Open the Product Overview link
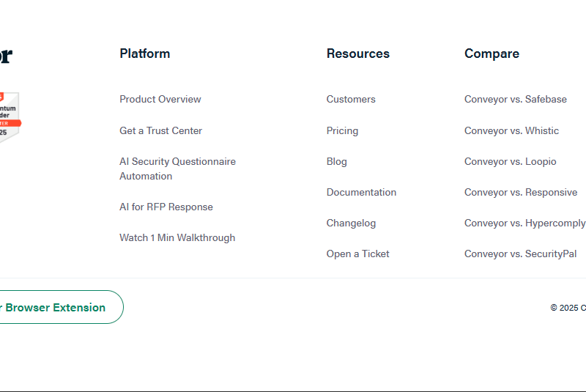 160,99
